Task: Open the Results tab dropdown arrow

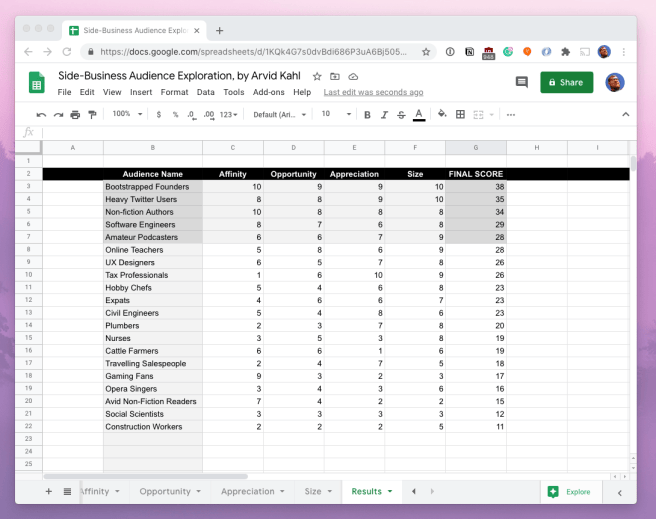Action: [390, 491]
